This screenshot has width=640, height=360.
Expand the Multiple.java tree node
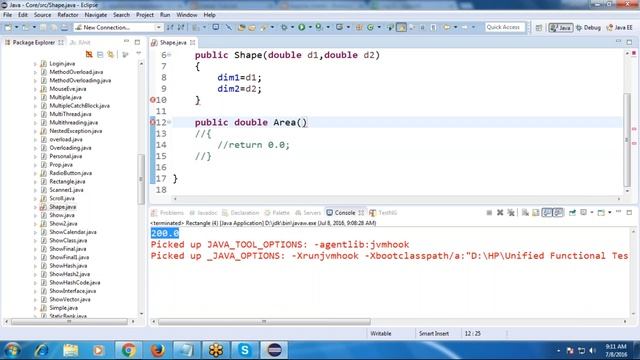(35, 98)
